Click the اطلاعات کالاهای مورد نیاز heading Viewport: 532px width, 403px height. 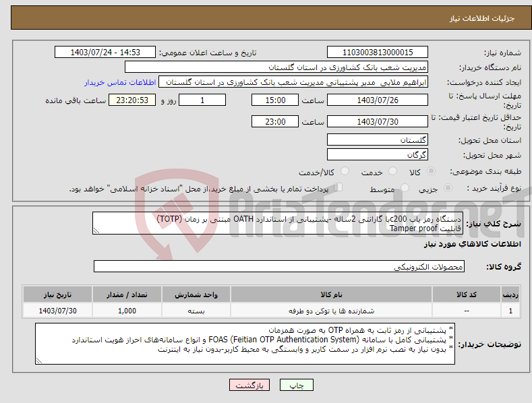(x=472, y=244)
